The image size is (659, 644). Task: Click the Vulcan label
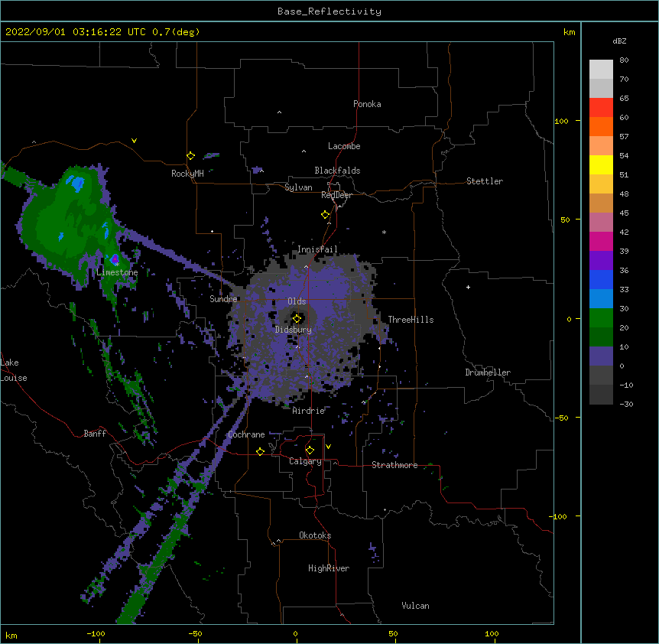pos(415,606)
